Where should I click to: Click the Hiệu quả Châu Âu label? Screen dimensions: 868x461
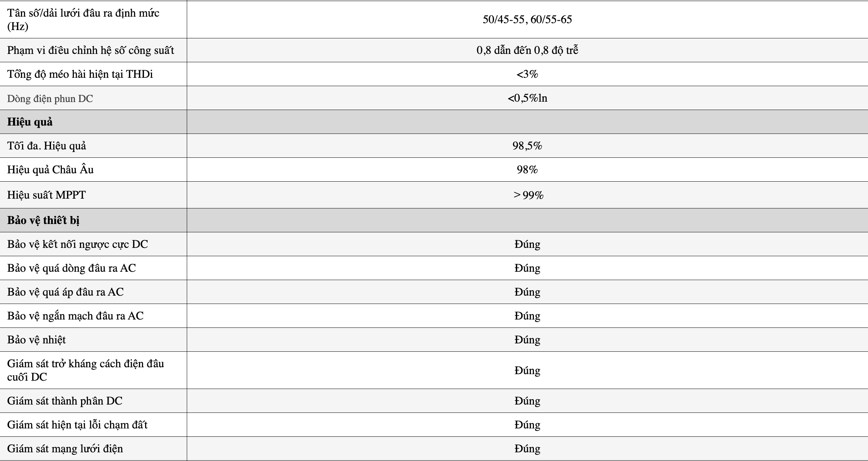pyautogui.click(x=50, y=169)
